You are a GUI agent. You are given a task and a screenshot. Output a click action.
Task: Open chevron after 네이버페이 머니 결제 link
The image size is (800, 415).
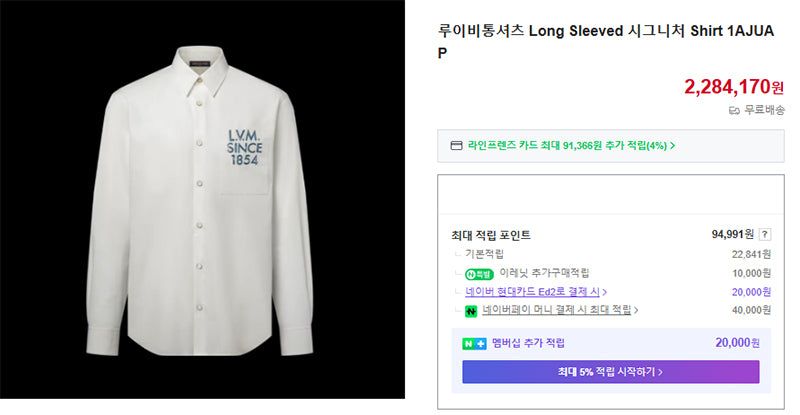click(x=636, y=310)
